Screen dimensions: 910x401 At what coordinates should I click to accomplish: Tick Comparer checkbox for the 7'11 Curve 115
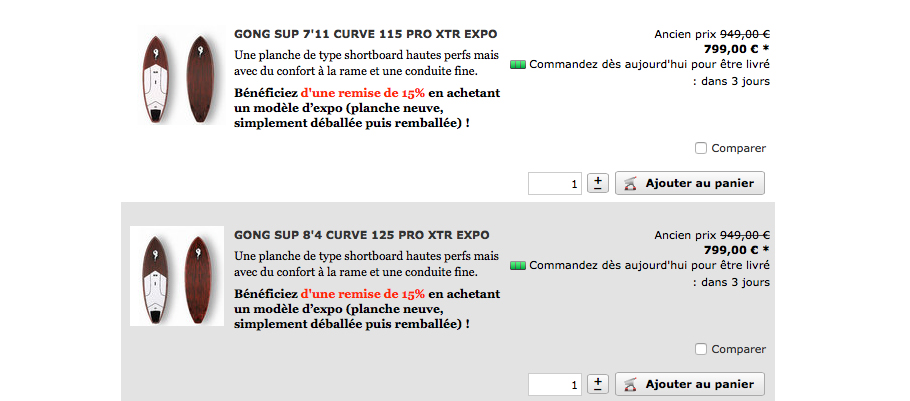tap(701, 148)
